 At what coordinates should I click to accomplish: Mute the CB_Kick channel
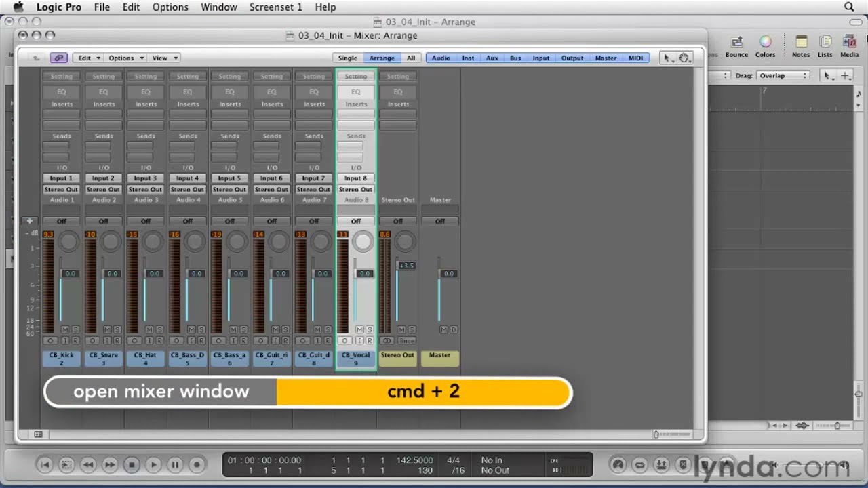click(x=65, y=329)
